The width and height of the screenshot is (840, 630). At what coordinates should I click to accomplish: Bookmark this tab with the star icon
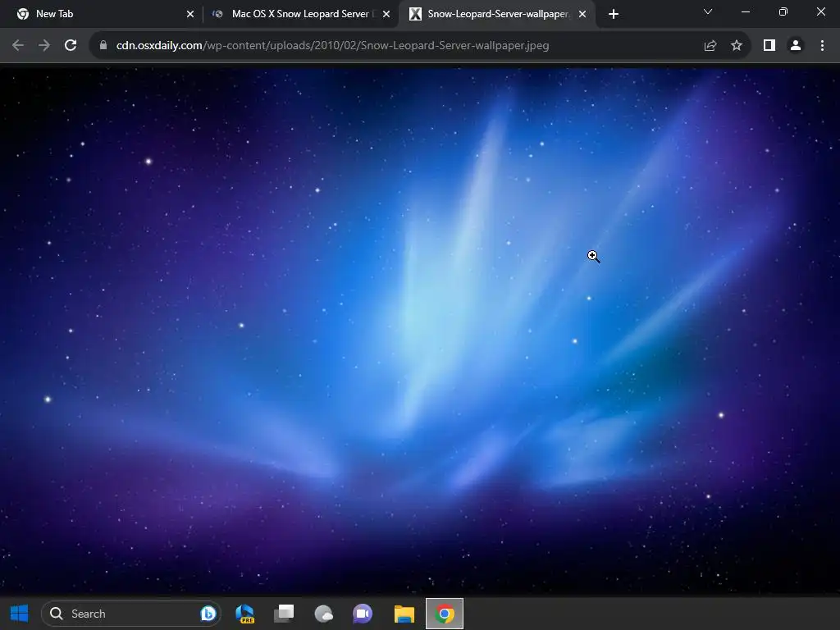737,46
